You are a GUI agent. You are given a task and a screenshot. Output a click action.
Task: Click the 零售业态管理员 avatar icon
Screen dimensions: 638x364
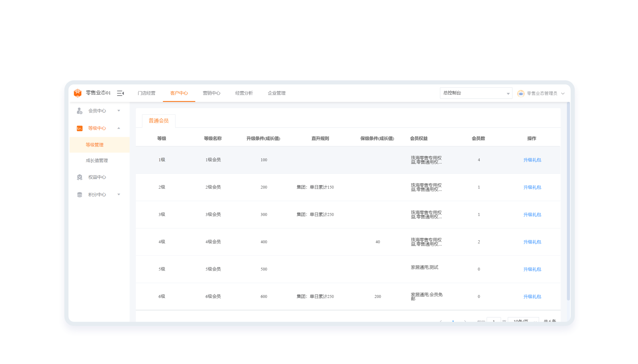pos(521,93)
